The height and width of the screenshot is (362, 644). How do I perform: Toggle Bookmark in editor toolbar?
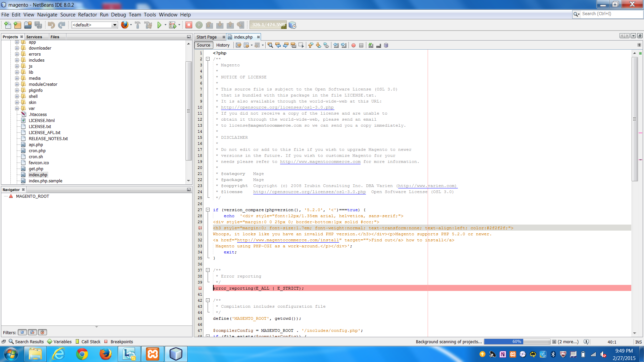tap(326, 45)
